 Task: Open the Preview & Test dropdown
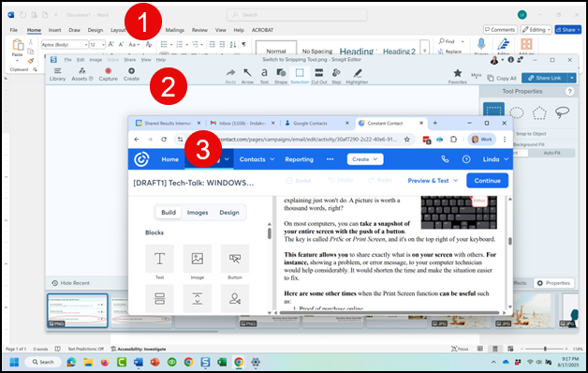433,181
